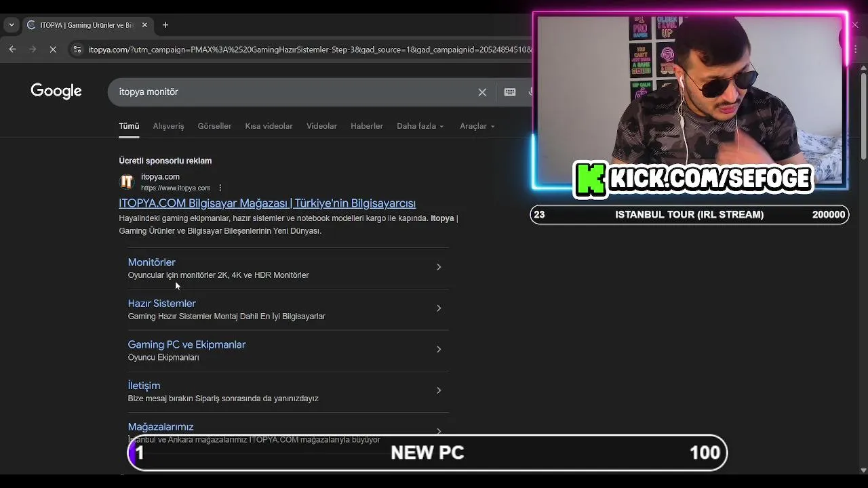868x488 pixels.
Task: Open the İletişim sitelink
Action: [x=144, y=386]
